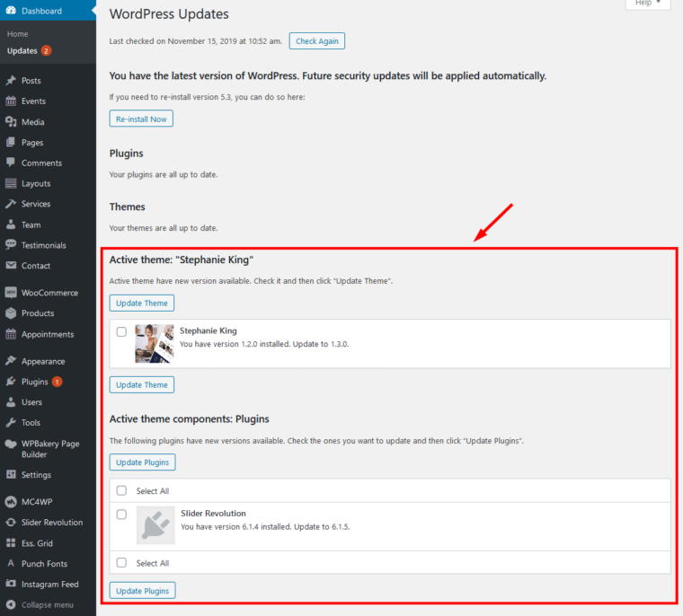
Task: Click the Check Again button
Action: [316, 41]
